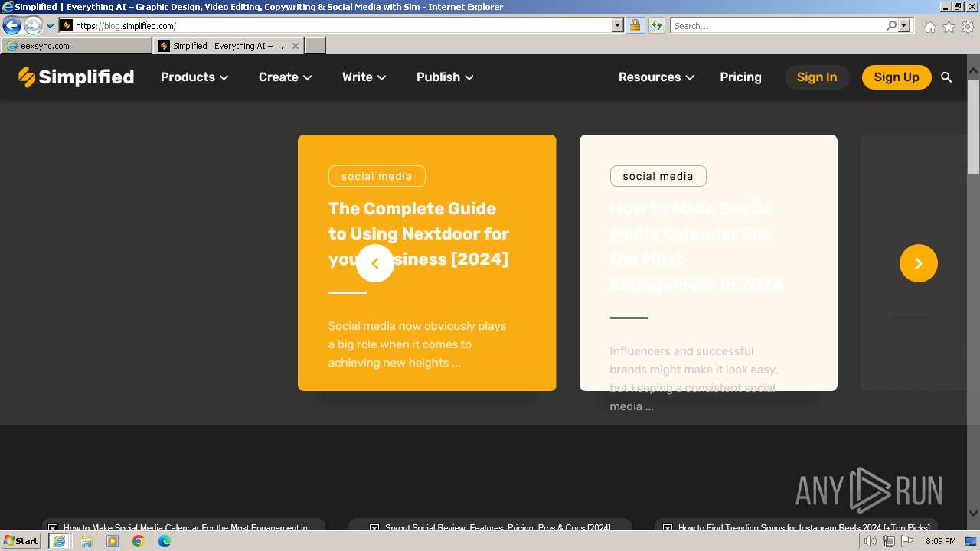
Task: Open the media player taskbar icon
Action: point(113,541)
